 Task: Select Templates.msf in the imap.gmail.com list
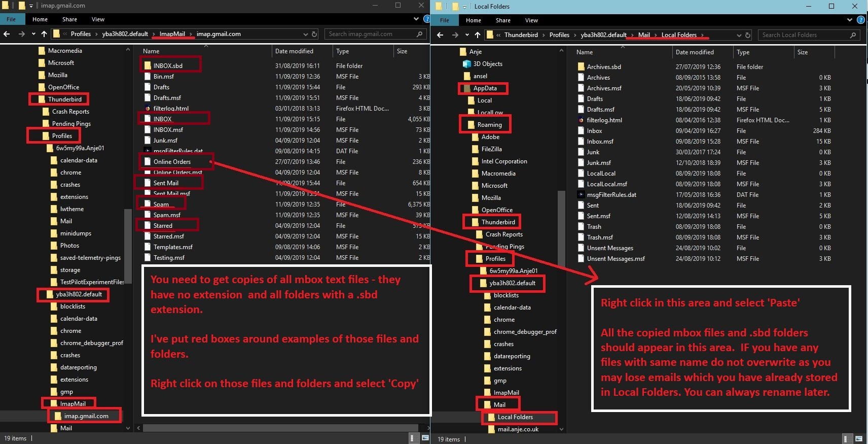(173, 247)
